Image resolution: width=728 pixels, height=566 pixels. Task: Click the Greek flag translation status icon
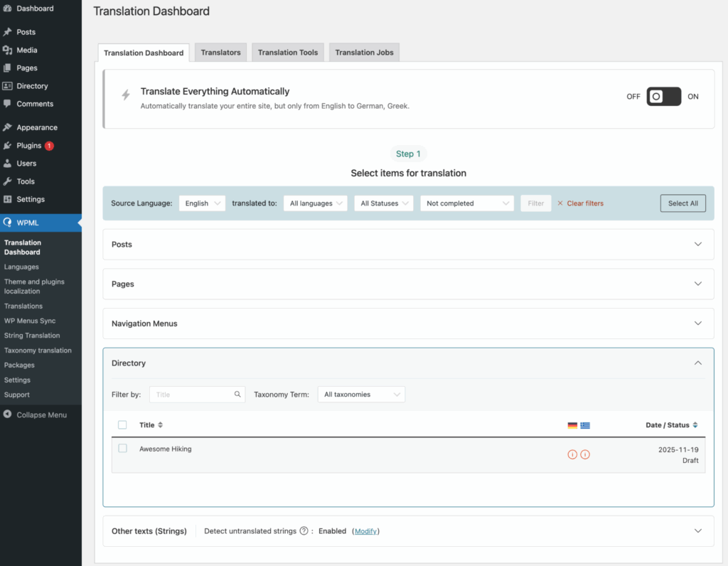point(584,425)
